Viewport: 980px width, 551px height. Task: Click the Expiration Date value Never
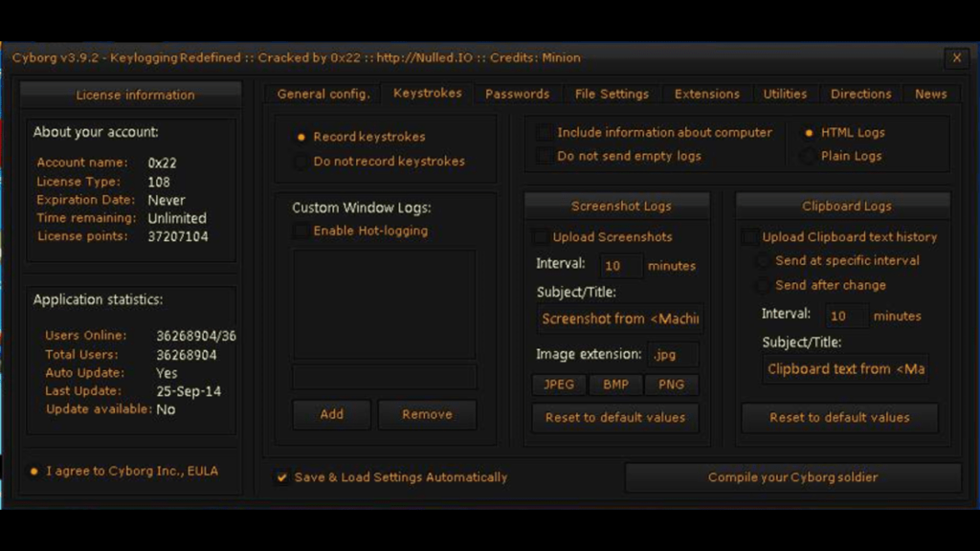pos(167,200)
